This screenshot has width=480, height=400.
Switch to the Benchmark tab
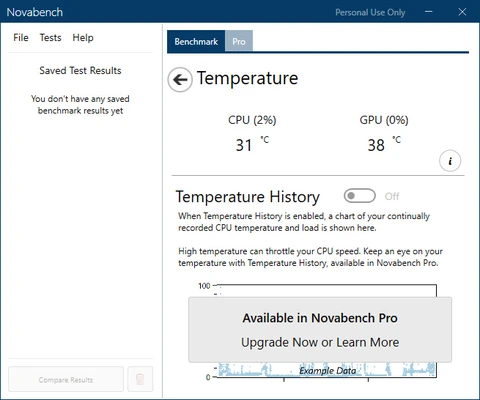coord(196,41)
